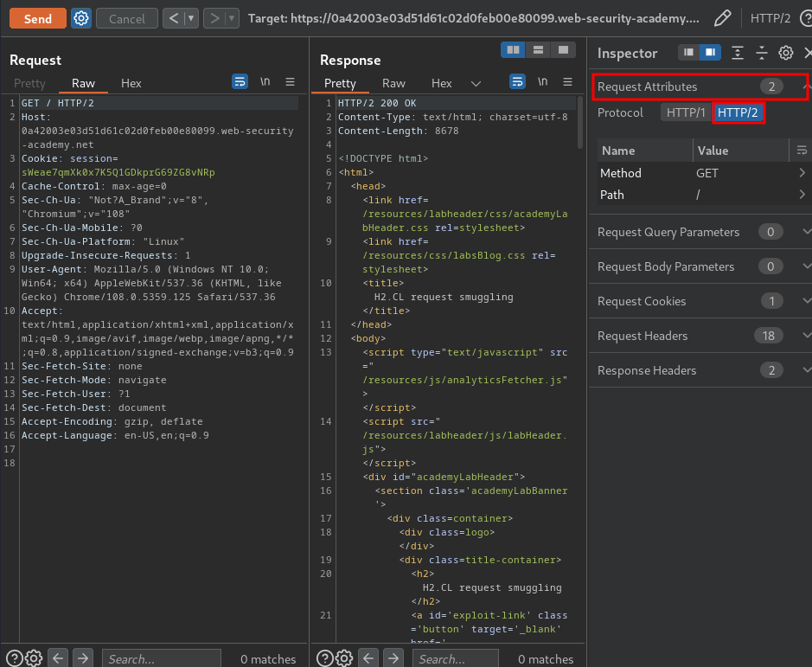Select the Response Pretty tab
812x667 pixels.
(340, 83)
